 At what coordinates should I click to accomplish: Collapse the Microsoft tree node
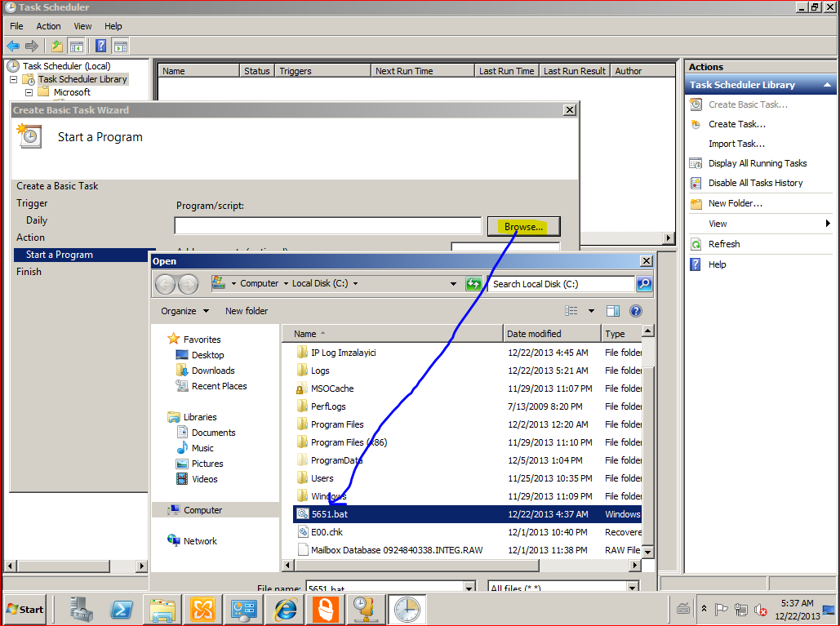coord(29,93)
